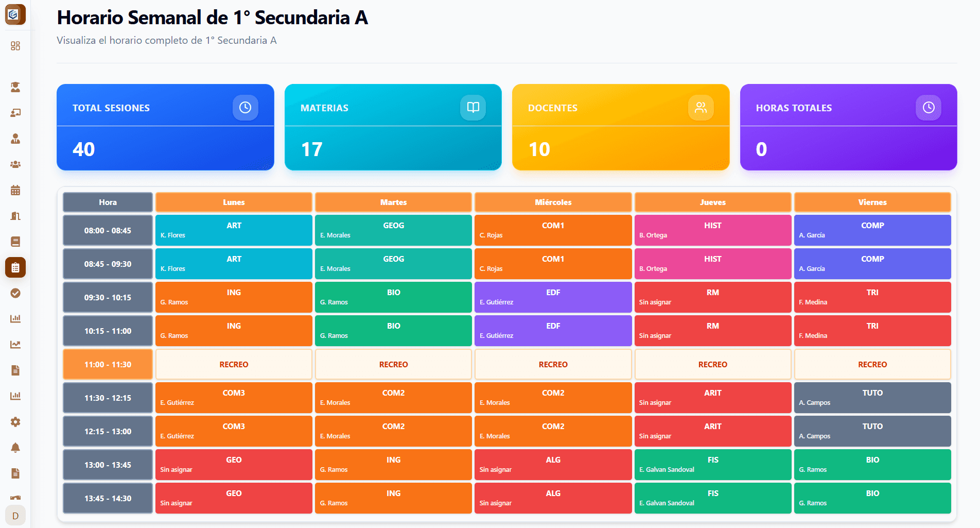The image size is (980, 528).
Task: Select the ART cell under Lunes
Action: point(234,230)
